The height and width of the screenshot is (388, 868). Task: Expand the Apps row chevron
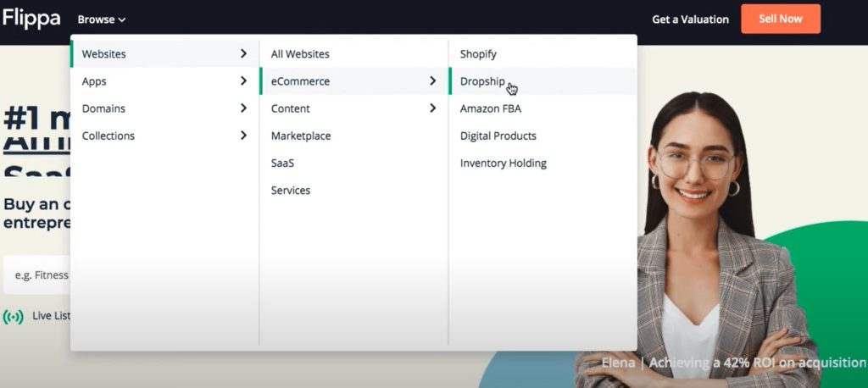coord(243,80)
